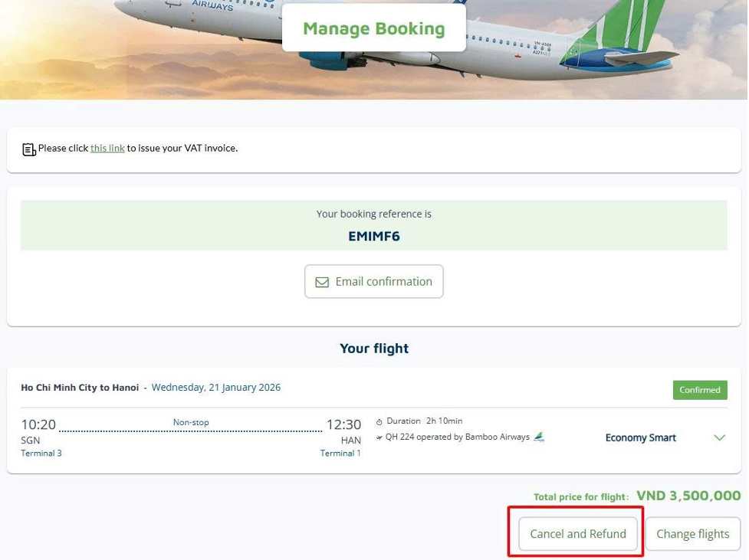The width and height of the screenshot is (749, 560).
Task: Click the Manage Booking header label
Action: click(x=373, y=28)
